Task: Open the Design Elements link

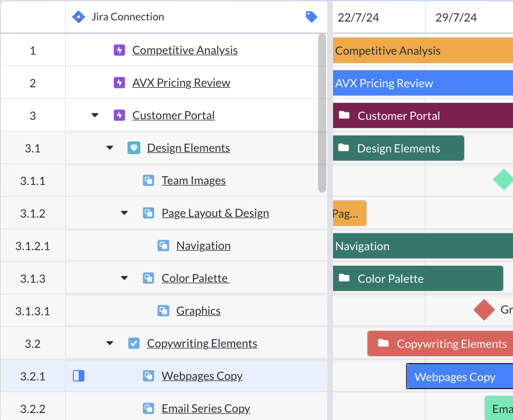Action: pos(189,148)
